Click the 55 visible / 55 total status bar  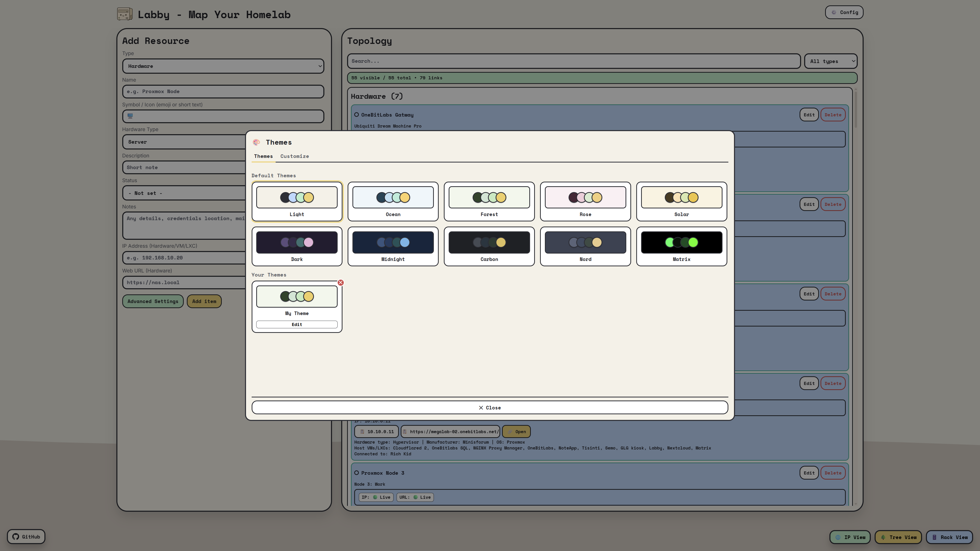coord(602,78)
